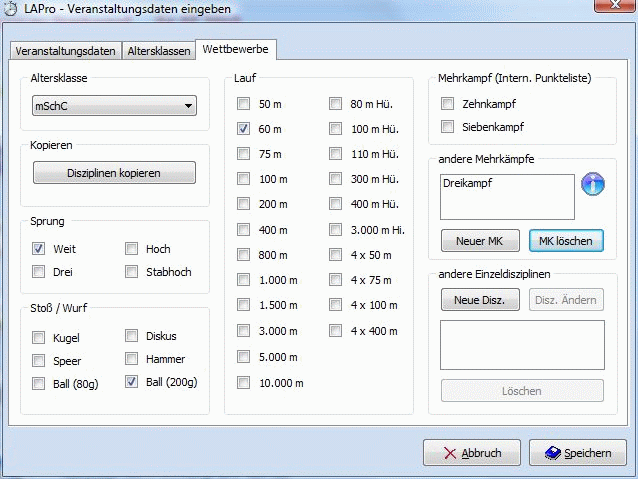Check the Siebenkampf option
Image resolution: width=638 pixels, height=479 pixels.
click(448, 127)
